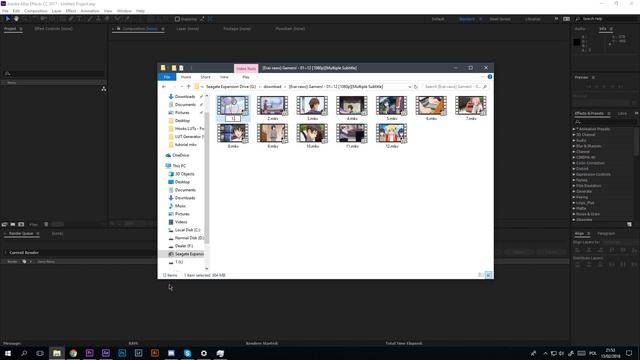The width and height of the screenshot is (640, 360).
Task: Click the Refresh button beside address bar
Action: coord(416,87)
